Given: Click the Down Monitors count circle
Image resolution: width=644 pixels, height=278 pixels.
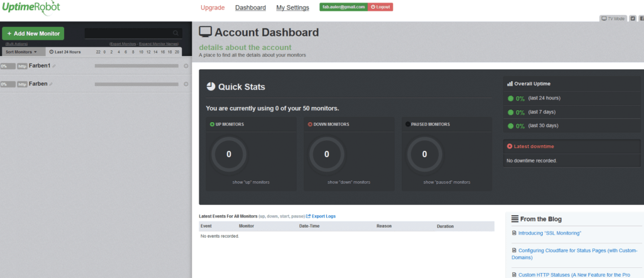Looking at the screenshot, I should click(326, 154).
